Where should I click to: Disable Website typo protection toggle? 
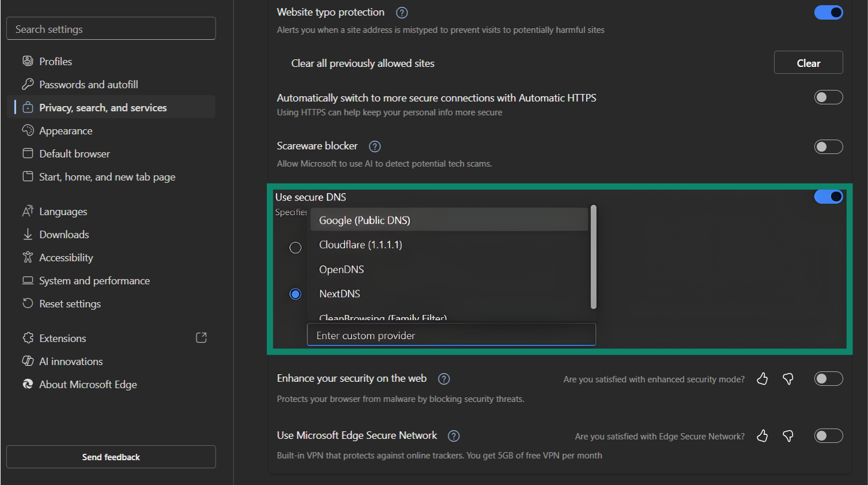[828, 13]
